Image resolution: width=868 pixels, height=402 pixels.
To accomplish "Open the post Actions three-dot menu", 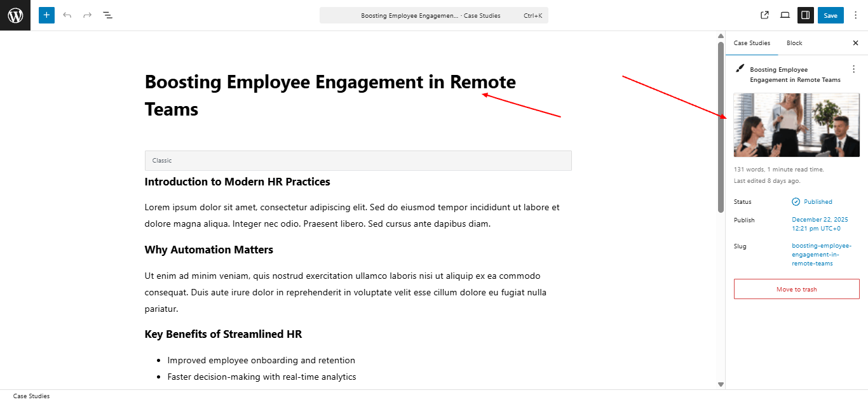I will point(853,69).
